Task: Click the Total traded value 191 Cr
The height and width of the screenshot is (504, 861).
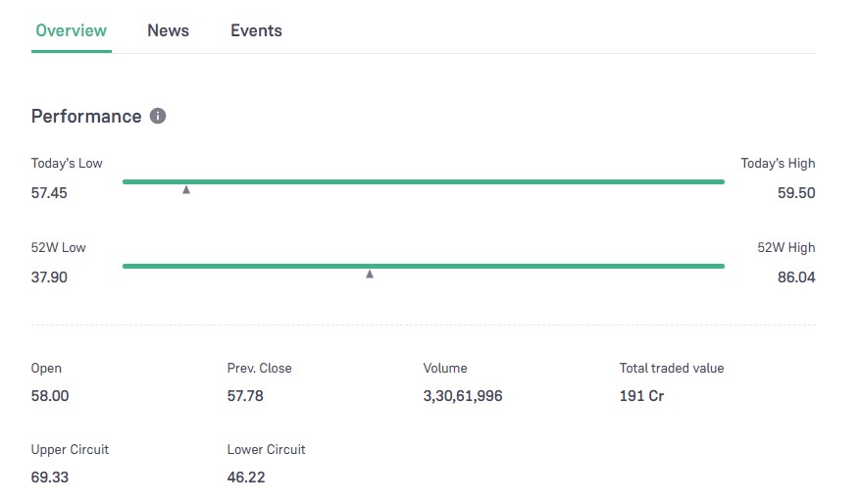Action: coord(642,396)
